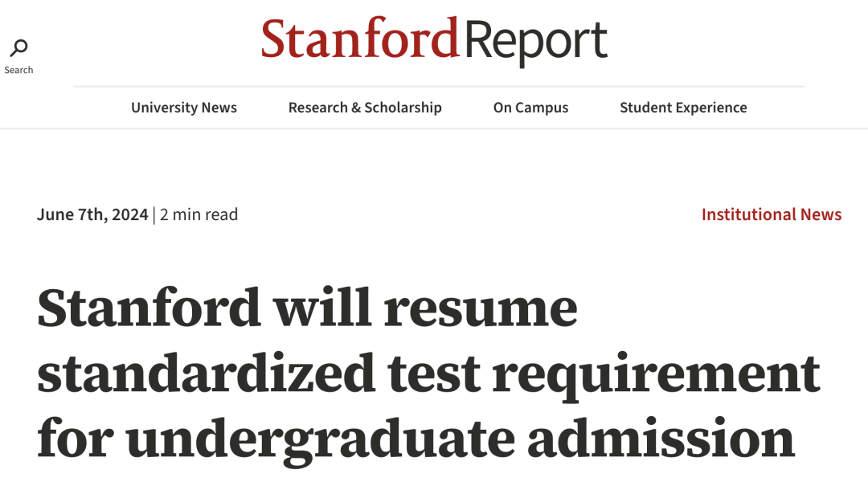Go to Research & Scholarship
Screen dimensions: 868x494
point(365,108)
